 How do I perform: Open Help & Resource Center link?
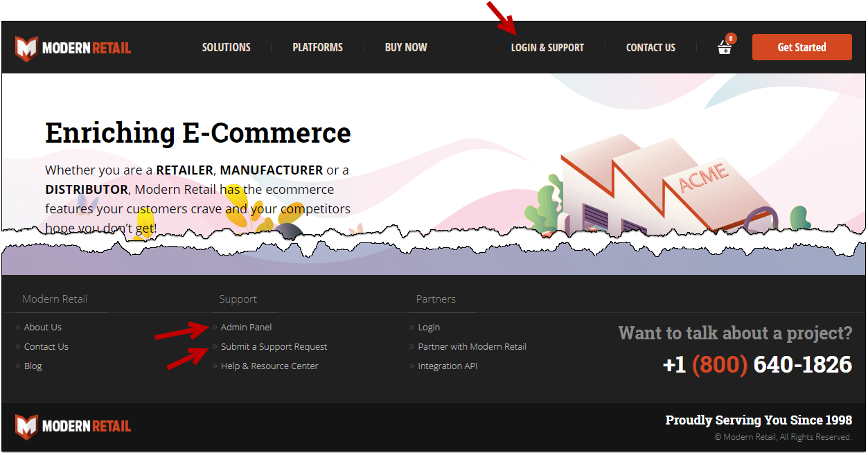(x=269, y=366)
